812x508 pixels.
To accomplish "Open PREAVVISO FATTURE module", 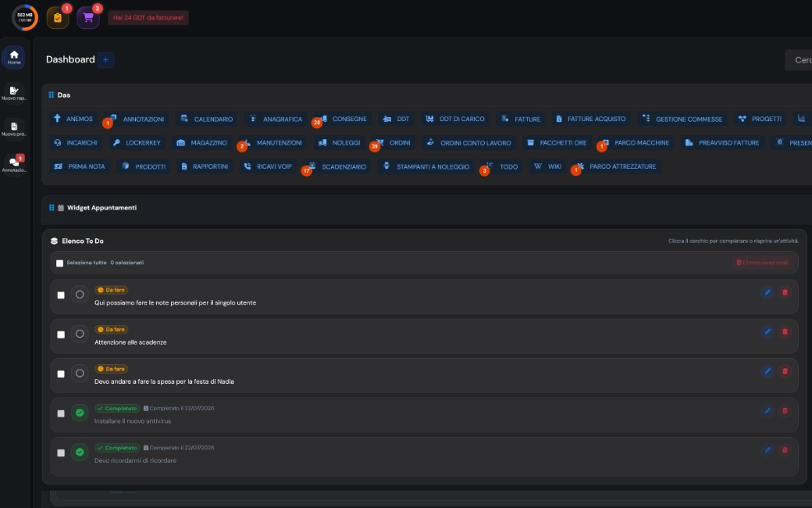I will point(722,142).
